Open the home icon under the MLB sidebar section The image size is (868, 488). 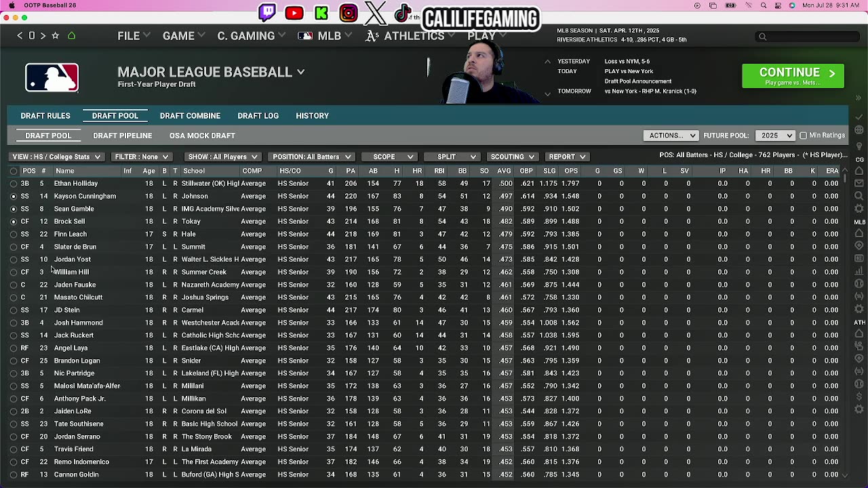coord(860,234)
